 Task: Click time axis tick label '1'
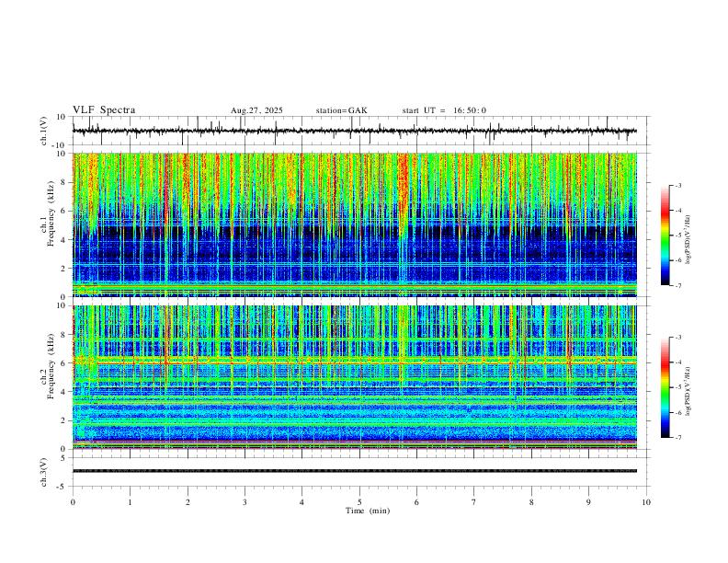130,502
